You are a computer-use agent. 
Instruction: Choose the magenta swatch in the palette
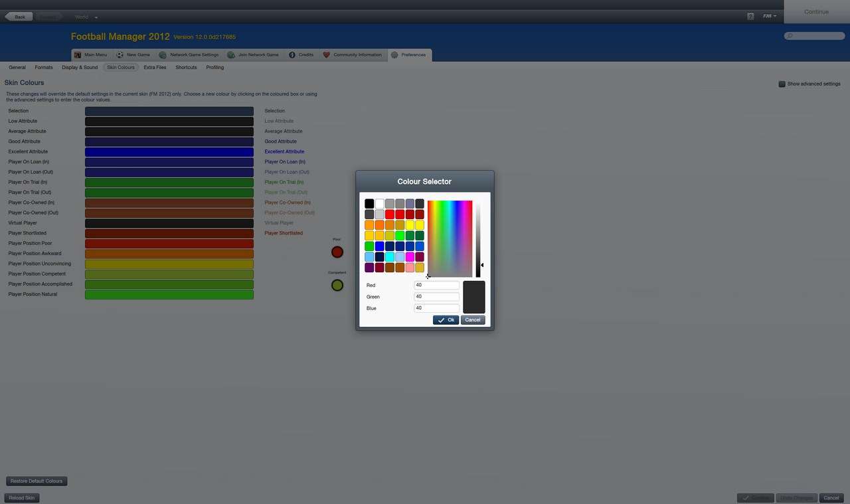pos(410,257)
